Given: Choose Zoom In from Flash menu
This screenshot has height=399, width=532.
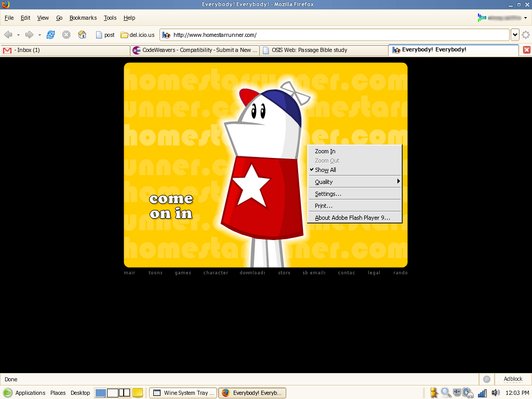Looking at the screenshot, I should point(354,151).
